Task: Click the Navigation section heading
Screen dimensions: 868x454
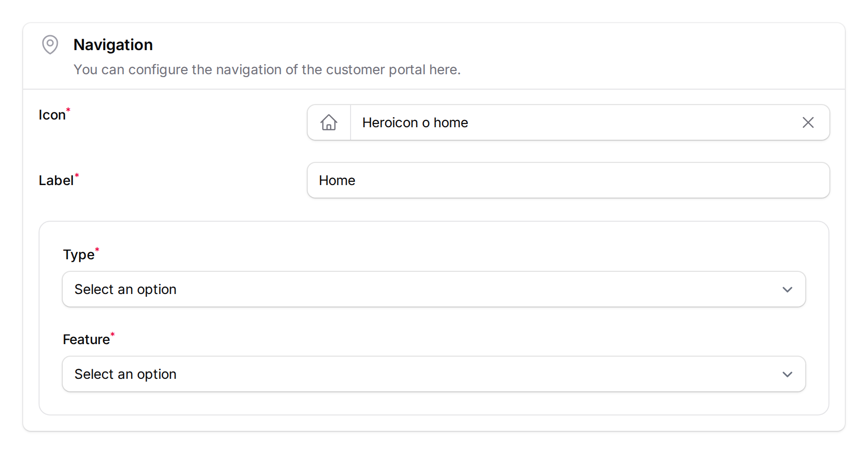Action: (113, 44)
